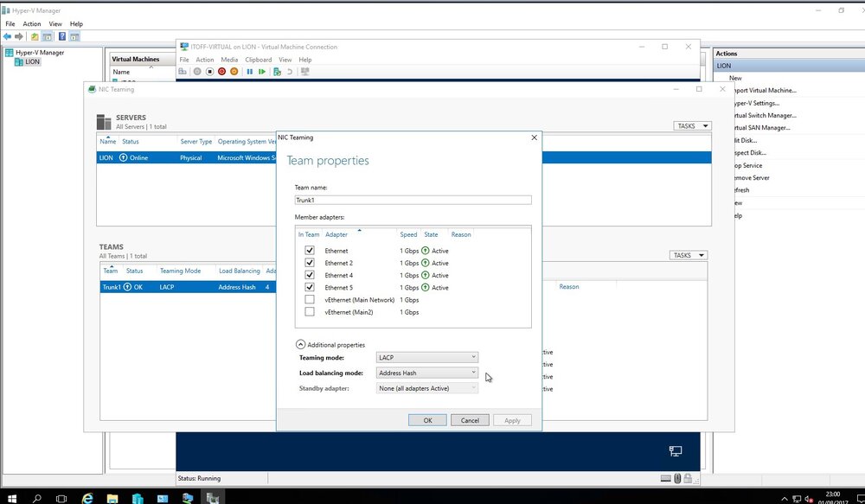This screenshot has height=504, width=865.
Task: Check vEthernet (Main Network) adapter checkbox
Action: (x=310, y=299)
